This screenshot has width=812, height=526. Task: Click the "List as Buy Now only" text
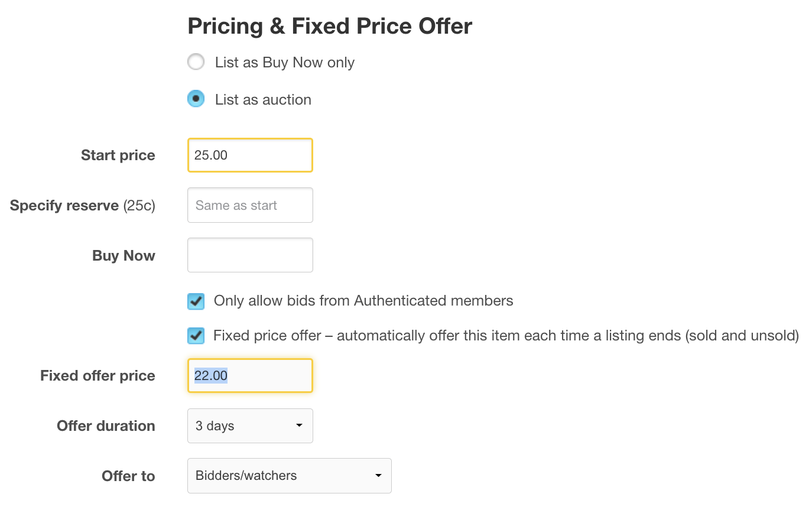click(x=284, y=63)
